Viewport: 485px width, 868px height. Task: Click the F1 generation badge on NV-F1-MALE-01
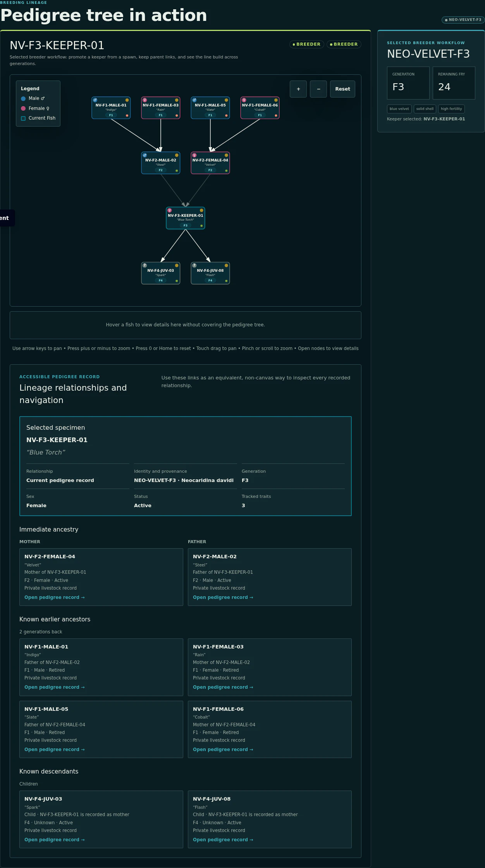(x=111, y=115)
